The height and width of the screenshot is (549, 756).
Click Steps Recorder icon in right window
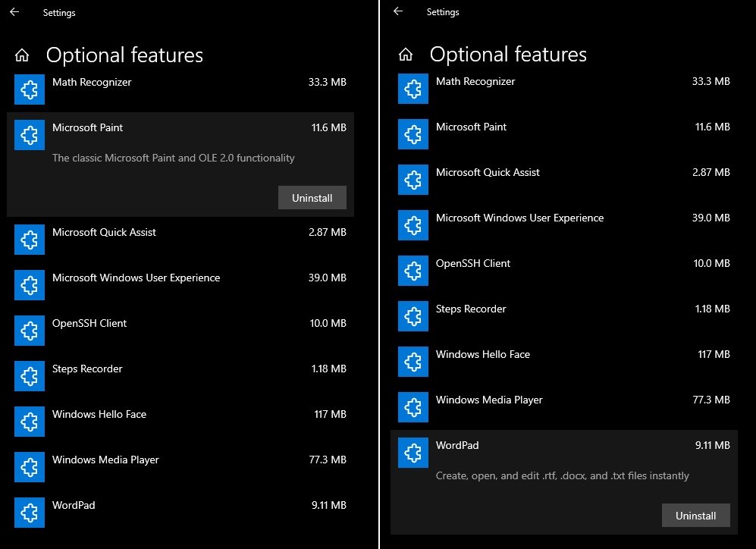(x=413, y=316)
